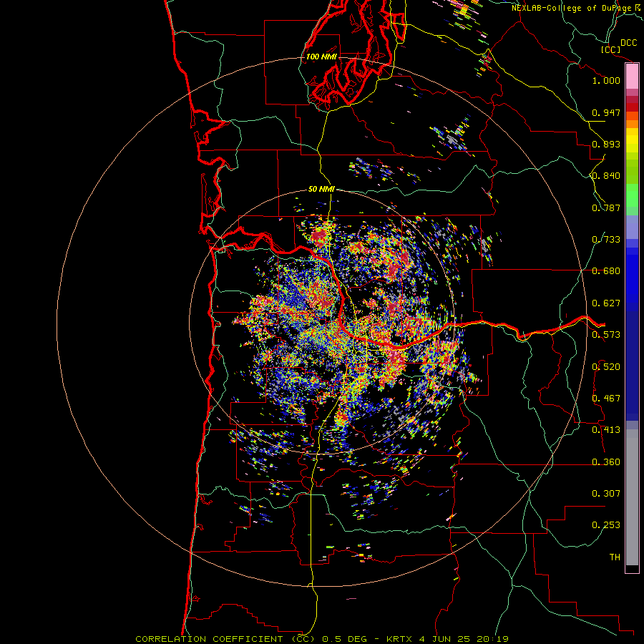Click the 1.000 legend value
Viewport: 644px width, 644px height.
pos(606,80)
